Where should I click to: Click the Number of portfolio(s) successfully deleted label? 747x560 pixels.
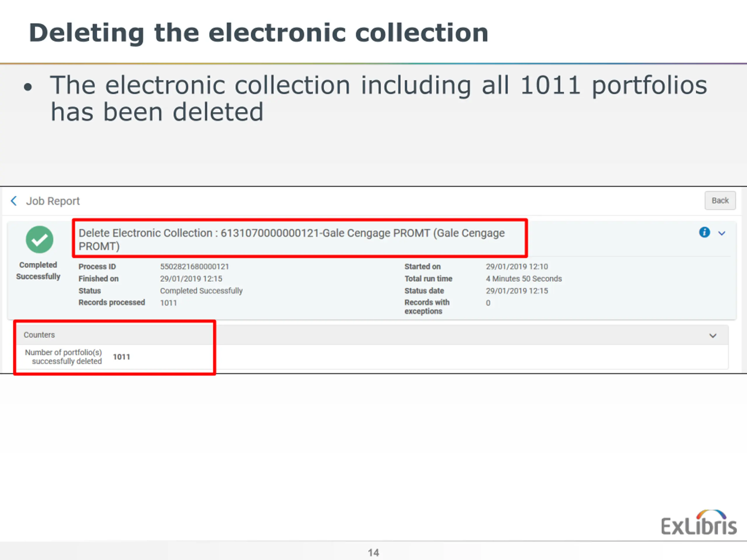pos(64,357)
